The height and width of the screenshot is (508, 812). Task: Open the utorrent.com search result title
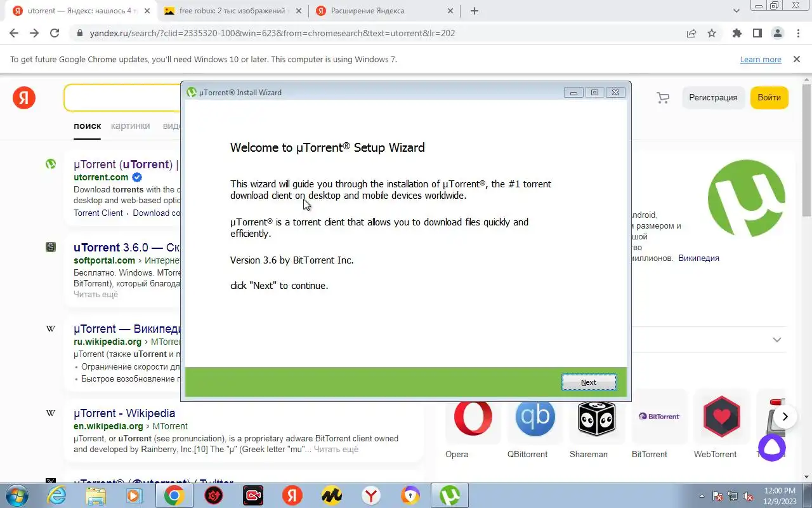coord(126,164)
